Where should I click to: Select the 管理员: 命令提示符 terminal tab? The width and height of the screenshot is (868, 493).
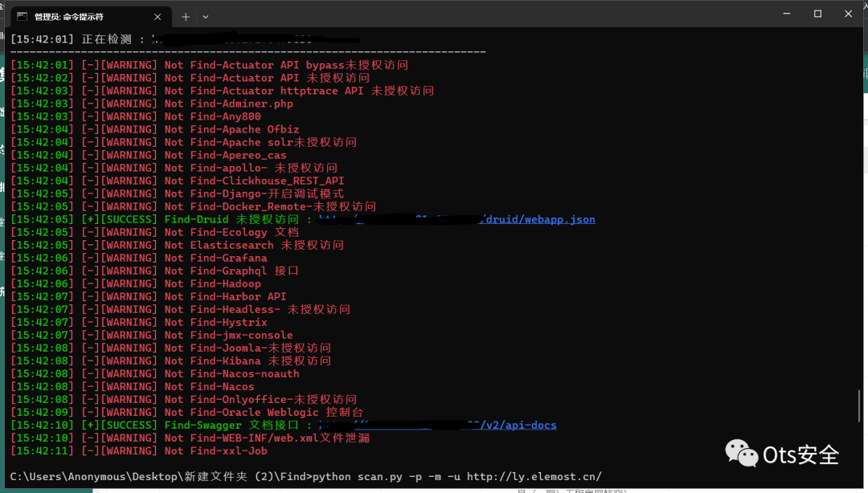click(x=92, y=17)
